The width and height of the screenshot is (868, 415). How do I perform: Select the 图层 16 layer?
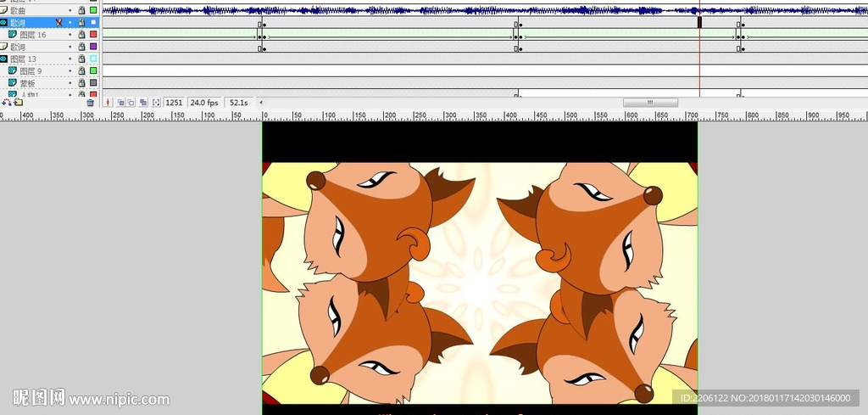33,35
